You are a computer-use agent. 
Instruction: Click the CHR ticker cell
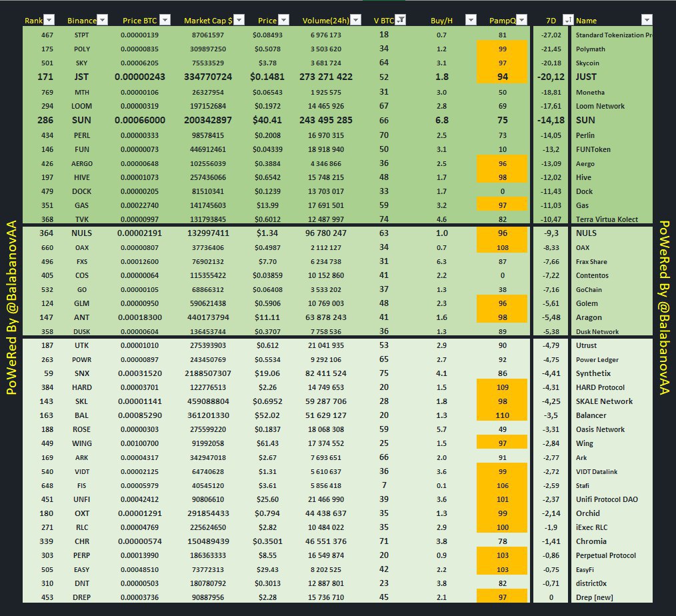[81, 541]
